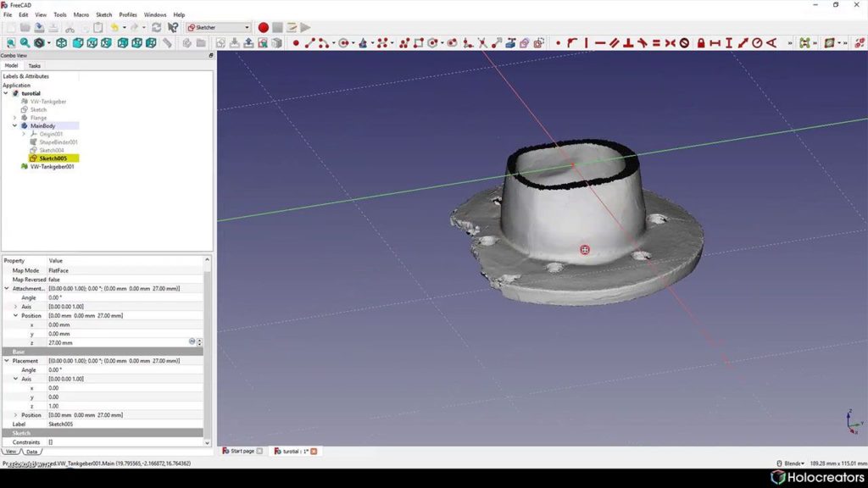The height and width of the screenshot is (488, 868).
Task: Open the Undo history dropdown arrow
Action: (124, 28)
